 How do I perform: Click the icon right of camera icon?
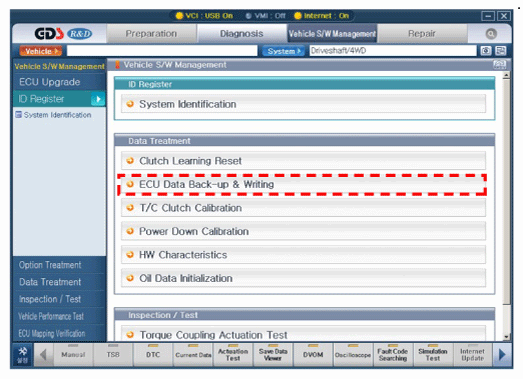point(501,51)
